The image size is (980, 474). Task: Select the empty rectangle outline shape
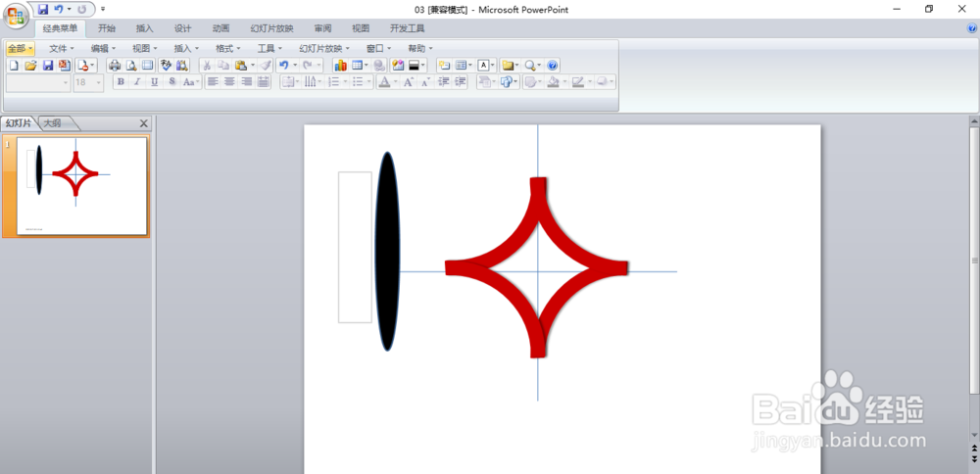point(355,248)
